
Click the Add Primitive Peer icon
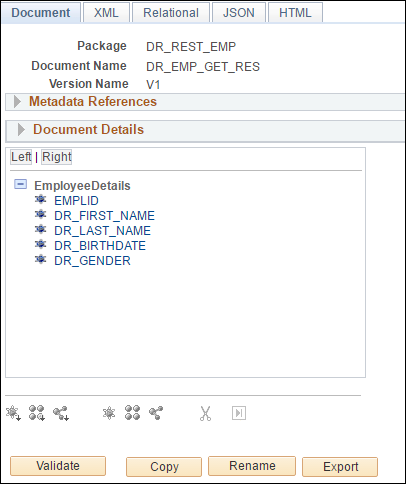tap(109, 413)
